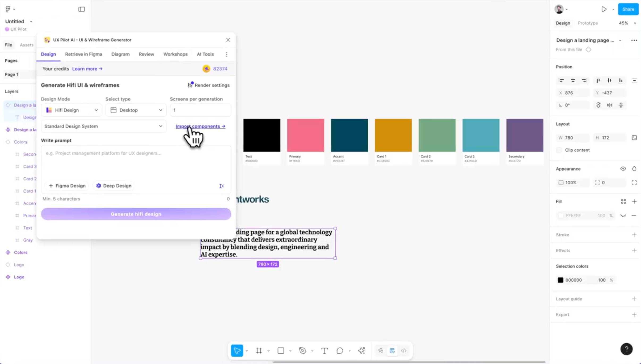
Task: Switch to the Diagram tab
Action: tap(120, 54)
